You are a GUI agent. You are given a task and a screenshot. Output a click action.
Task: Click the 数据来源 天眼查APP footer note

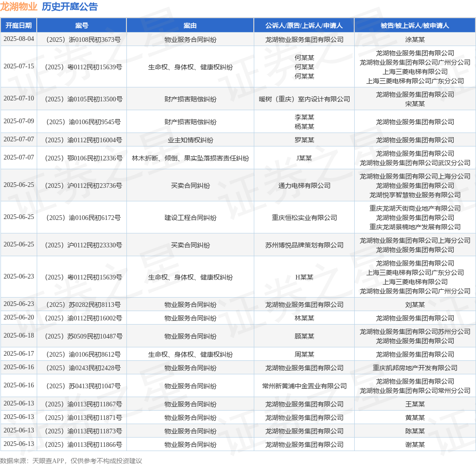pos(71,461)
